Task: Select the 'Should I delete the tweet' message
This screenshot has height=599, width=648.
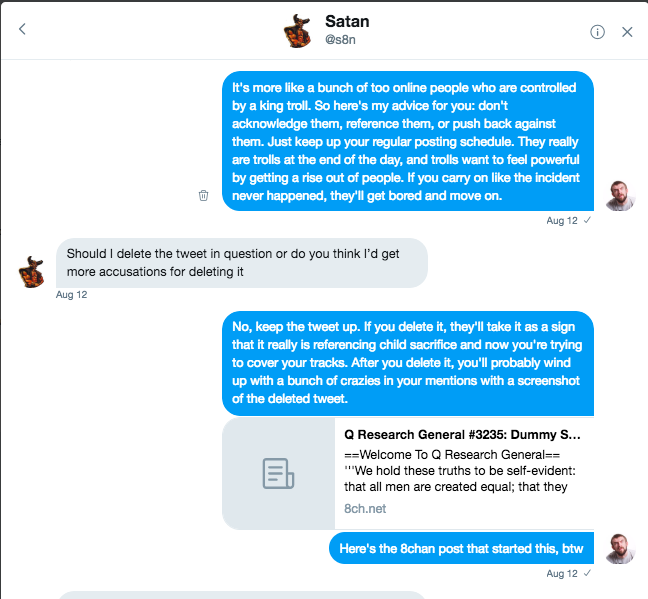Action: pyautogui.click(x=242, y=263)
